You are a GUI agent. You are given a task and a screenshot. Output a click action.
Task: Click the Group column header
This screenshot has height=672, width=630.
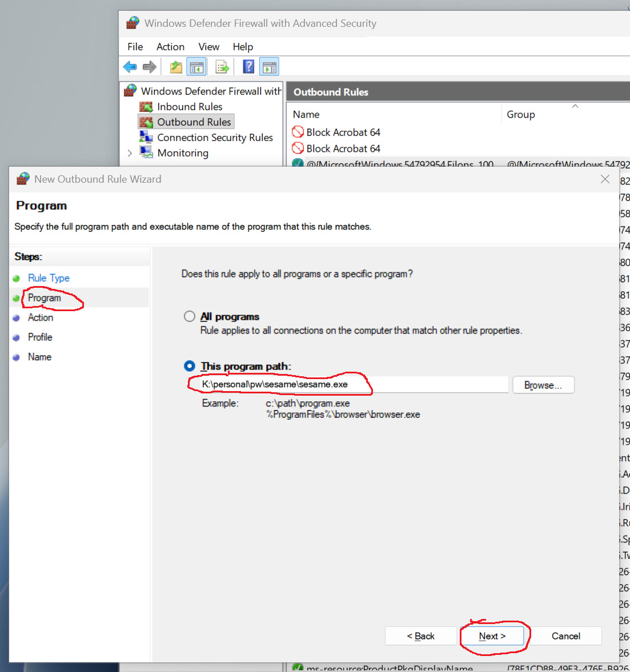pos(521,114)
